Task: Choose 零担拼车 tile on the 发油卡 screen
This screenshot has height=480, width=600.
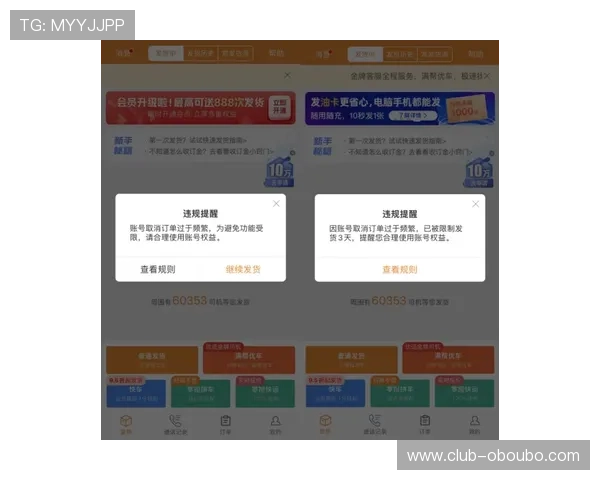Action: (400, 393)
